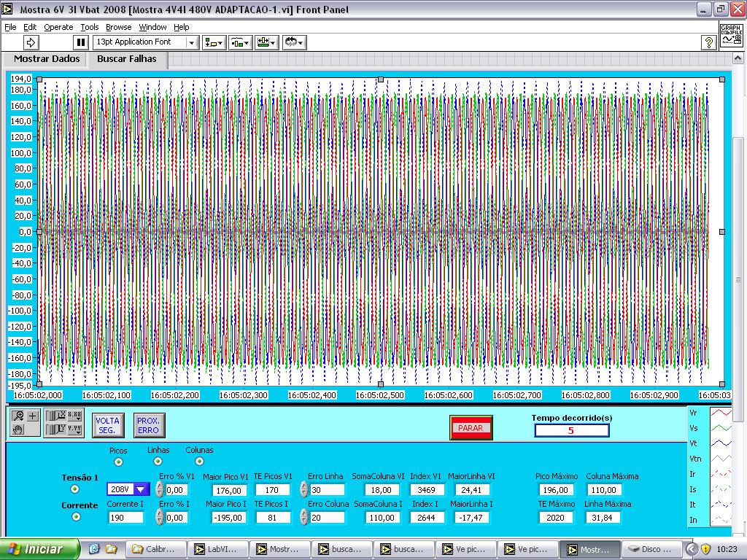Select the crosshair cursor tool
The height and width of the screenshot is (560, 747).
(x=32, y=416)
